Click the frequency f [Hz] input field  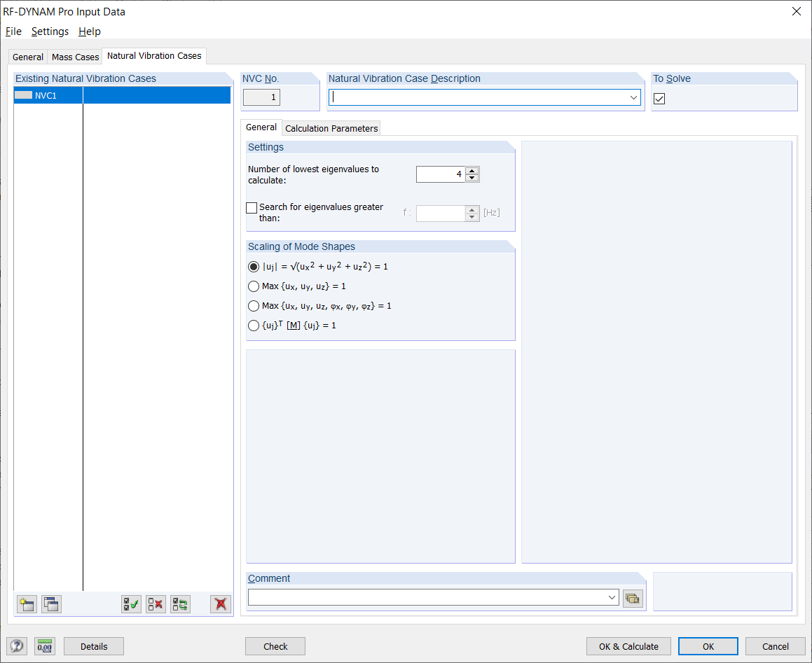point(441,214)
